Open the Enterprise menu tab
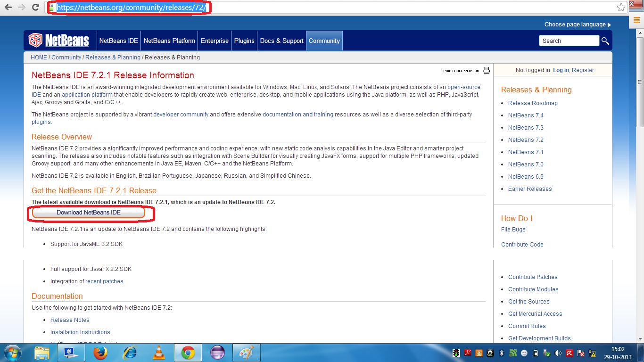Image resolution: width=644 pixels, height=362 pixels. tap(215, 41)
